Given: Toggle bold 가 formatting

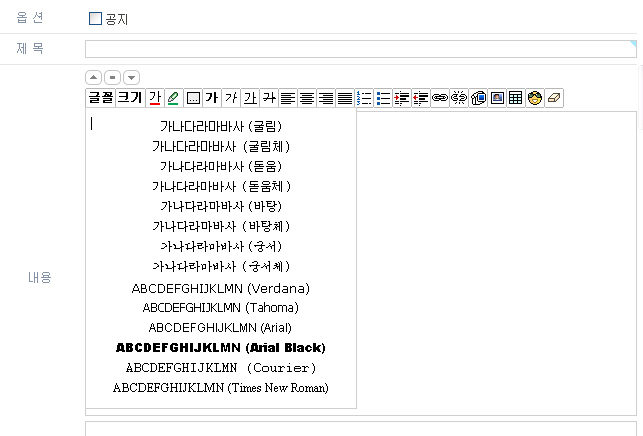Looking at the screenshot, I should coord(212,98).
